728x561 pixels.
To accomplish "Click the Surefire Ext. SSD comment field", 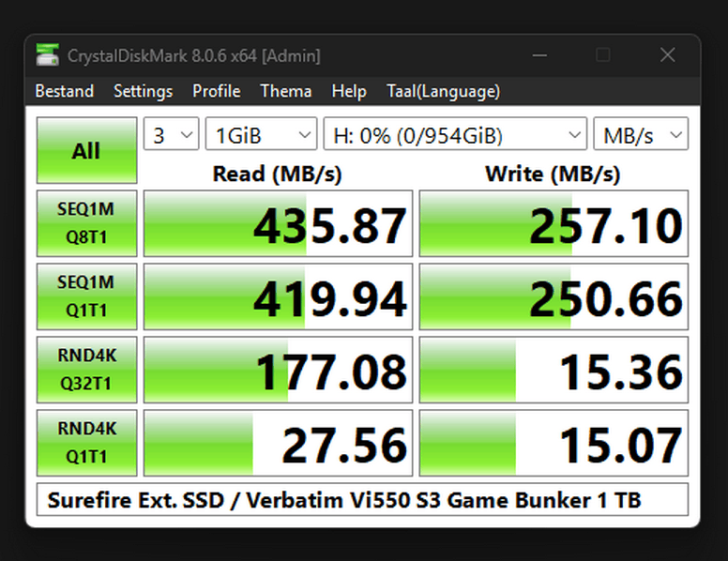I will click(x=363, y=500).
